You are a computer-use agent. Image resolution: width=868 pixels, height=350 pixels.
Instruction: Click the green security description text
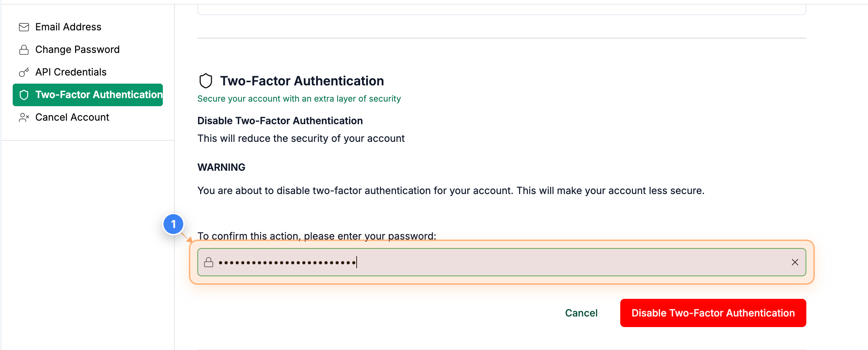pyautogui.click(x=299, y=98)
